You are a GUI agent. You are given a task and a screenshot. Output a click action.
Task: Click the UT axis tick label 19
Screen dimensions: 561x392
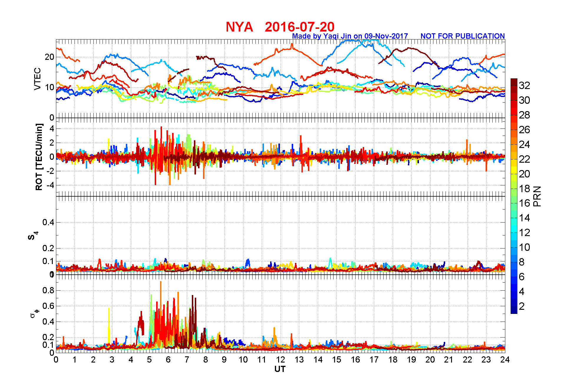point(411,360)
